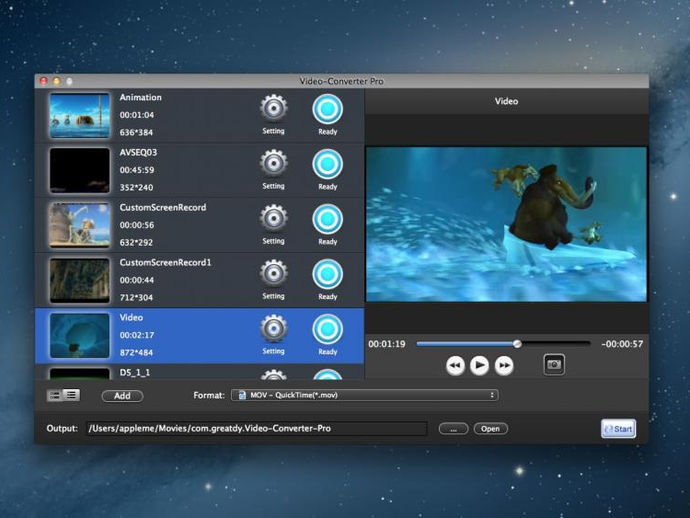Open Setting gear for CustomScreenRecord
690x518 pixels.
pyautogui.click(x=274, y=218)
